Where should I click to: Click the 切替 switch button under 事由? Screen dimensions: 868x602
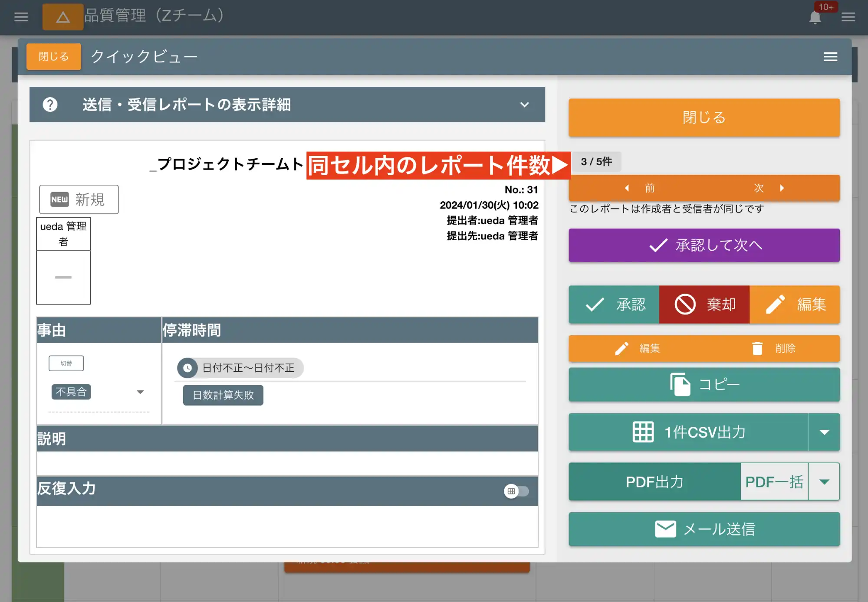(x=66, y=363)
